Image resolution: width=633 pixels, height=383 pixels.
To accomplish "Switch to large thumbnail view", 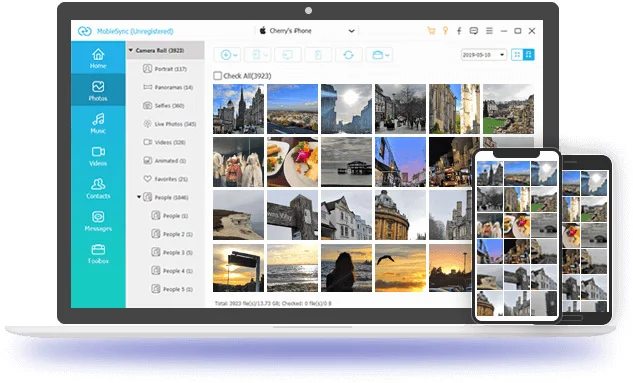I will (x=528, y=54).
